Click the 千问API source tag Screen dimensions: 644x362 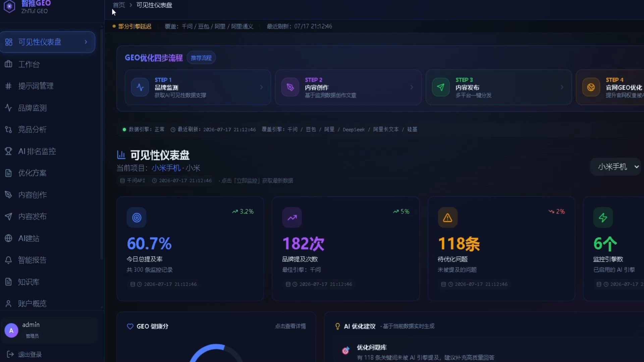[133, 180]
